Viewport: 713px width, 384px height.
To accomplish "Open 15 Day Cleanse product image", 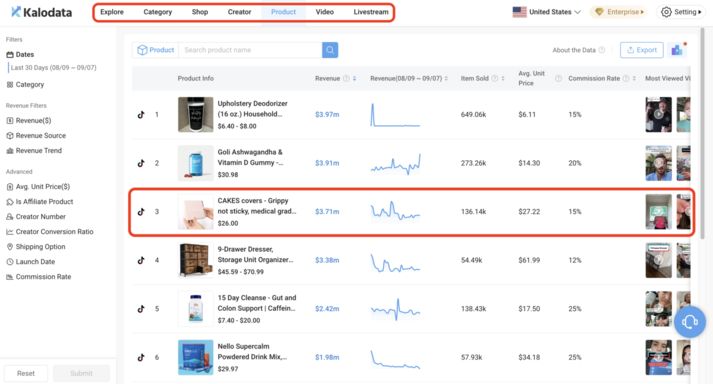I will pyautogui.click(x=196, y=308).
